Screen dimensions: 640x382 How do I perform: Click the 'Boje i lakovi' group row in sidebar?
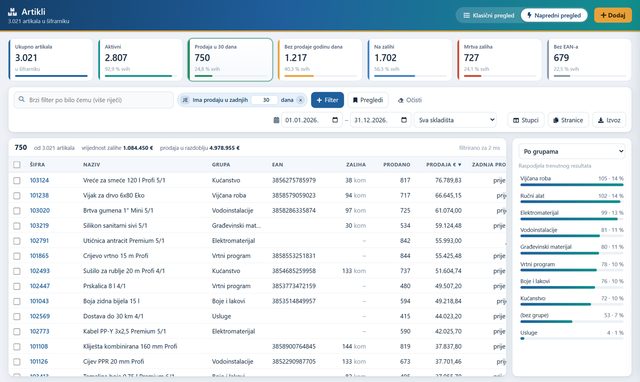coord(572,283)
